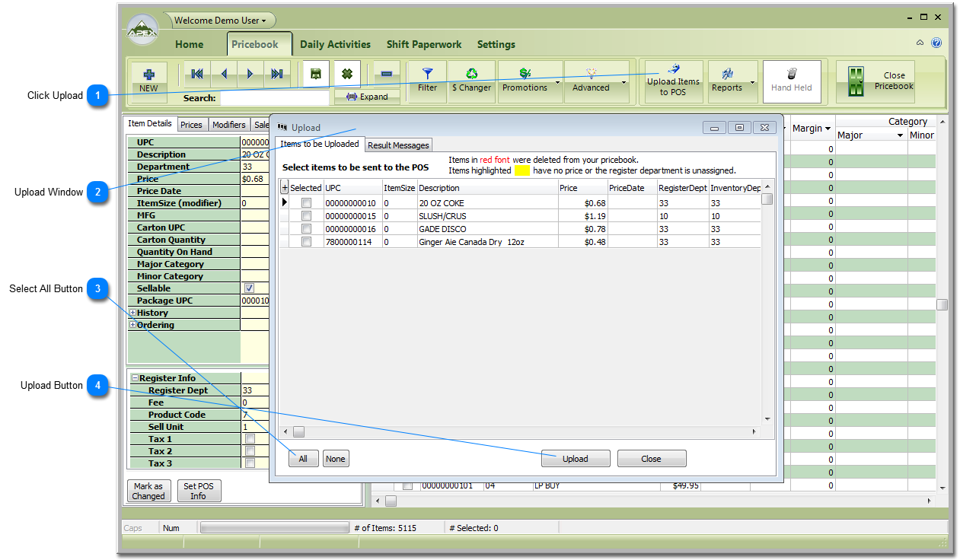Click into the Search input field
Image resolution: width=960 pixels, height=560 pixels.
coord(274,98)
